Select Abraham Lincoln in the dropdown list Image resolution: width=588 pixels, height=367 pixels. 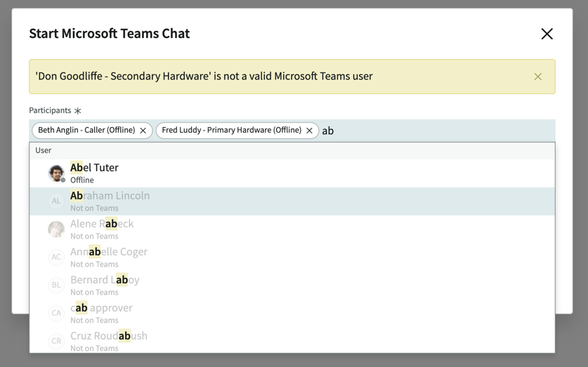(292, 201)
